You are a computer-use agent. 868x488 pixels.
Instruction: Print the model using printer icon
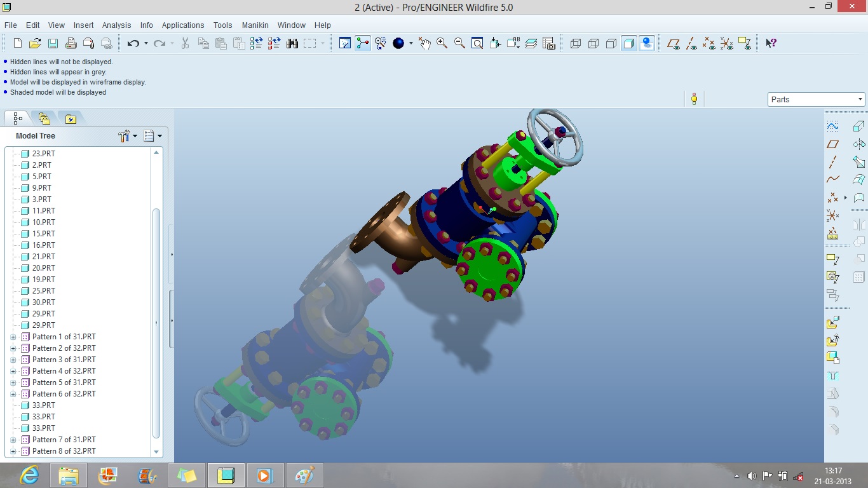click(71, 43)
